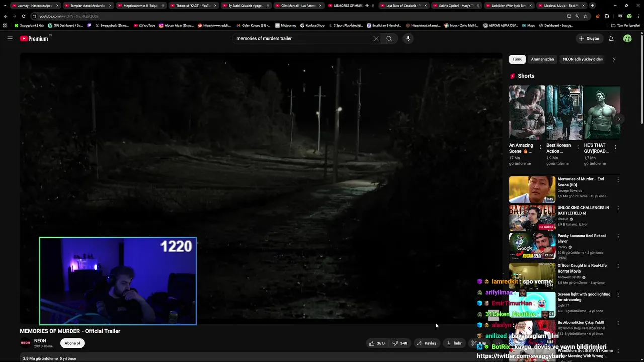
Task: Open the browser media control icon
Action: (620, 16)
